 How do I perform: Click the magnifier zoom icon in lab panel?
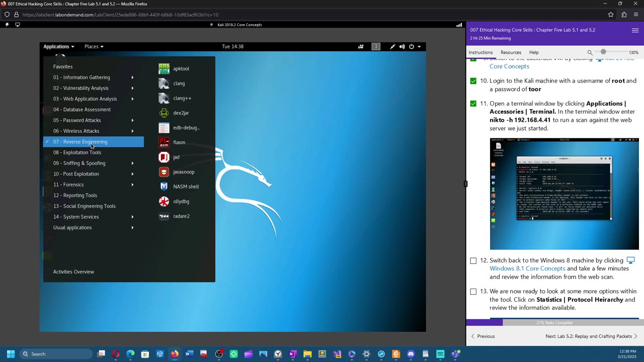pos(590,52)
